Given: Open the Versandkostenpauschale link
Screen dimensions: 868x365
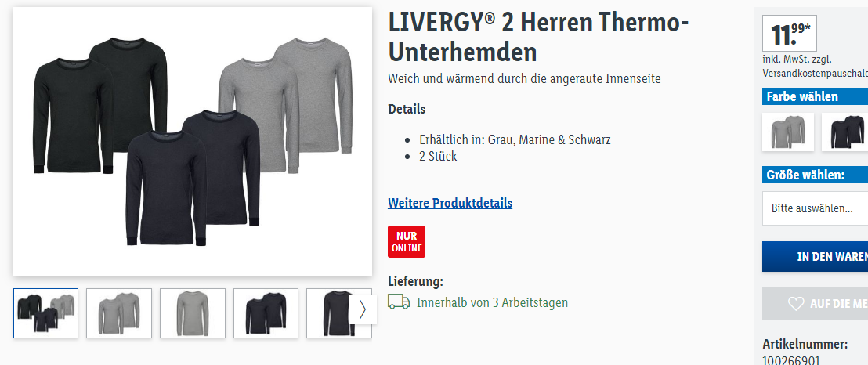Looking at the screenshot, I should (x=815, y=73).
